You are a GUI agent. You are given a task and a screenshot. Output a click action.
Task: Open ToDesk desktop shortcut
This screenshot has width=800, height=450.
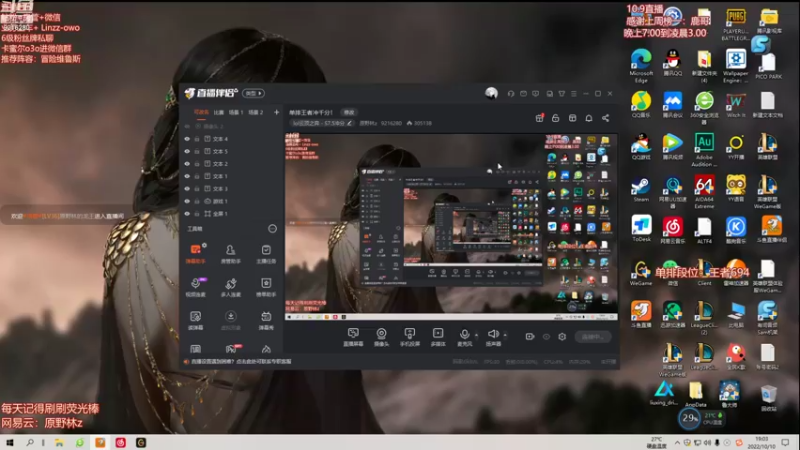click(x=641, y=228)
